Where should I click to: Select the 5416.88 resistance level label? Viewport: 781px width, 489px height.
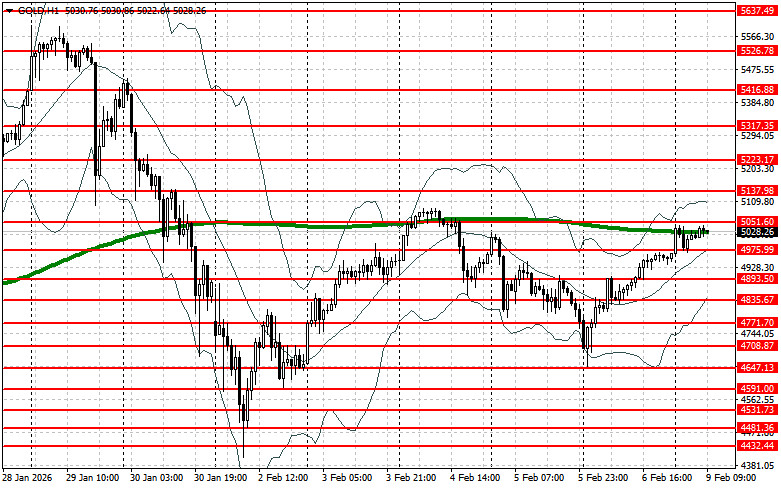tap(755, 89)
